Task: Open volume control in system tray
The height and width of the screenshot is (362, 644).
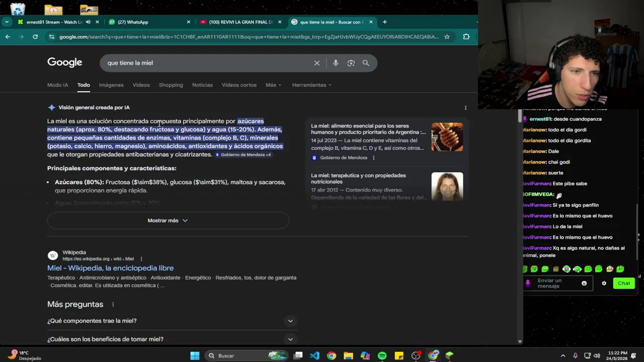Action: point(597,355)
